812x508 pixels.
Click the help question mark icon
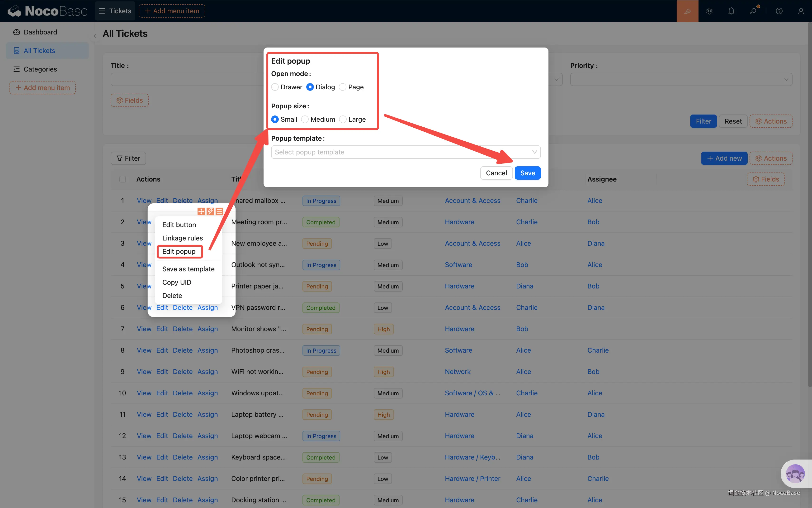779,11
